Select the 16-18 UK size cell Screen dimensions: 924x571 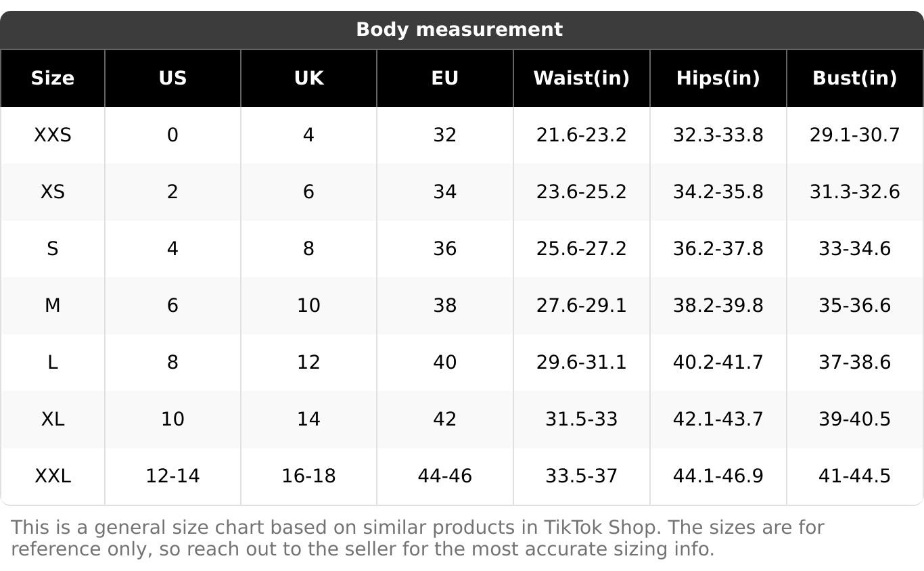pos(308,476)
